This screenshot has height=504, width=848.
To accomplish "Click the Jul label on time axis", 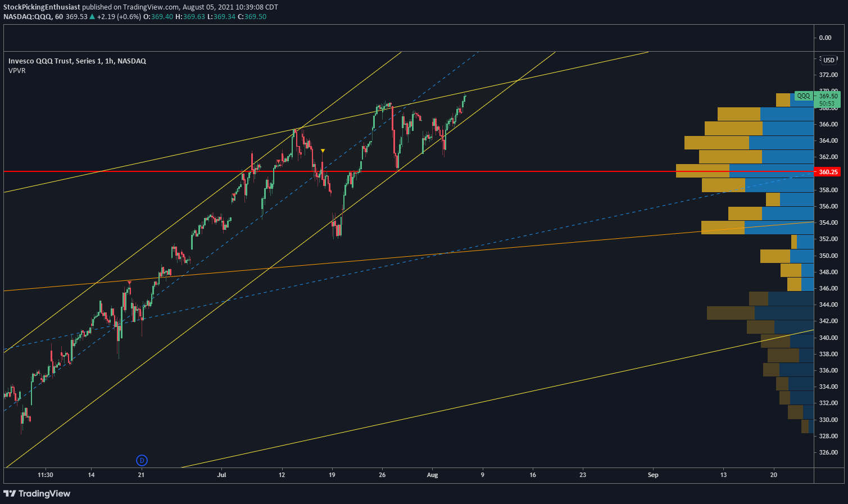I will coord(221,475).
